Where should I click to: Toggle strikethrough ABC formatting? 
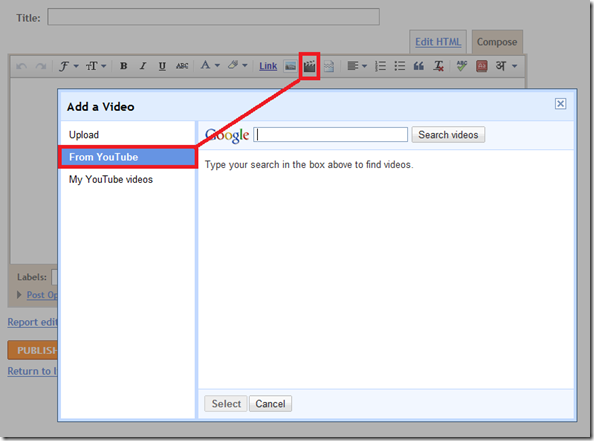tap(182, 66)
